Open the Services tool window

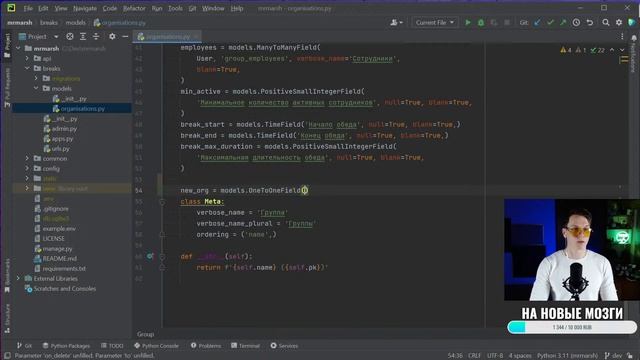point(284,346)
